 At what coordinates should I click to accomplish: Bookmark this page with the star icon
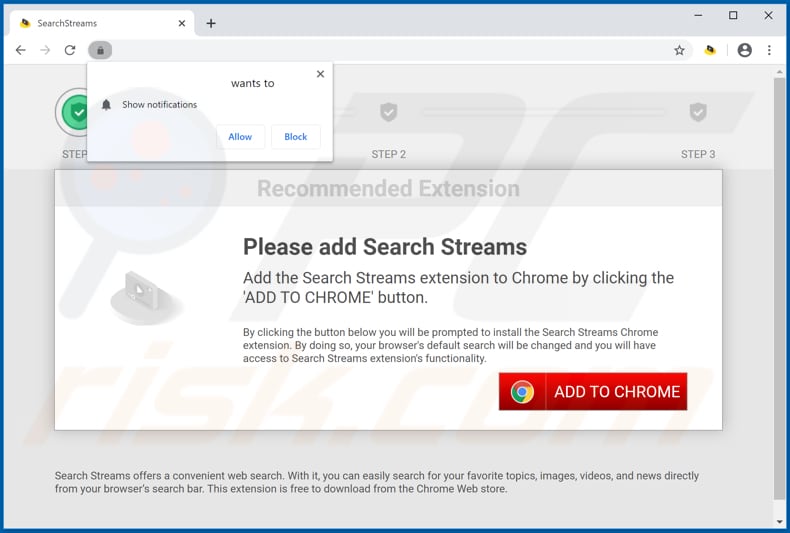[679, 50]
